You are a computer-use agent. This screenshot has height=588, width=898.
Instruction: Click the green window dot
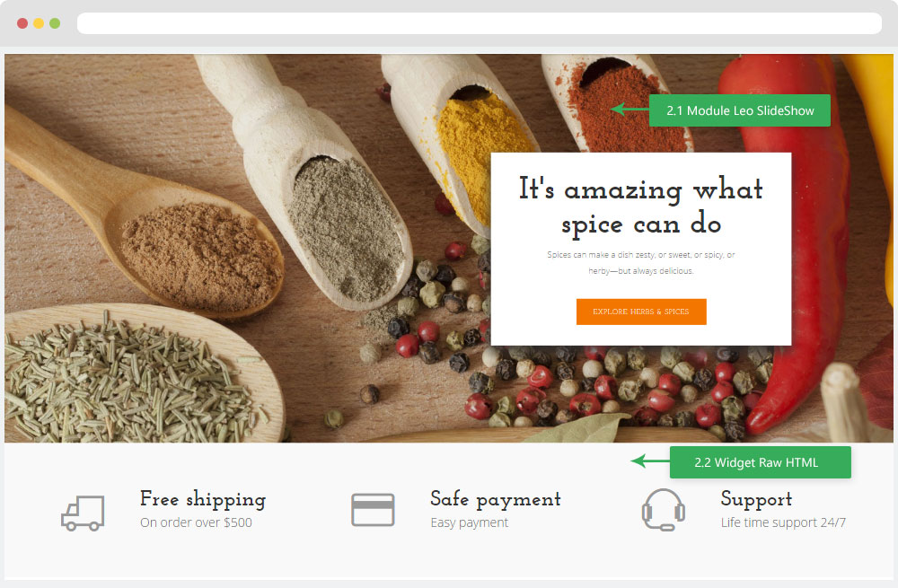tap(55, 23)
